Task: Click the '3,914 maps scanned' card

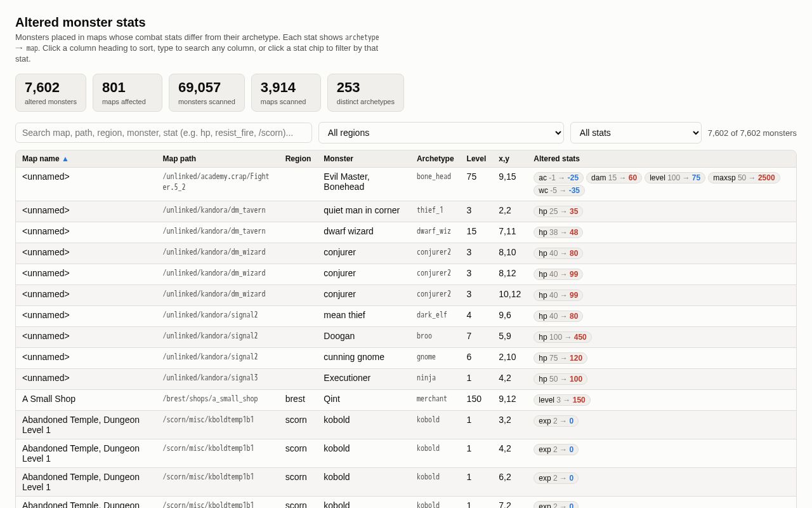Action: (x=286, y=93)
